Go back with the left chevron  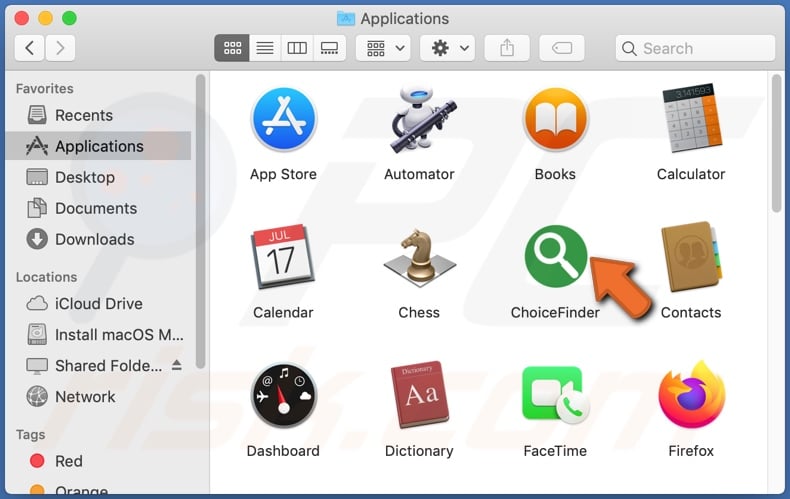point(29,48)
